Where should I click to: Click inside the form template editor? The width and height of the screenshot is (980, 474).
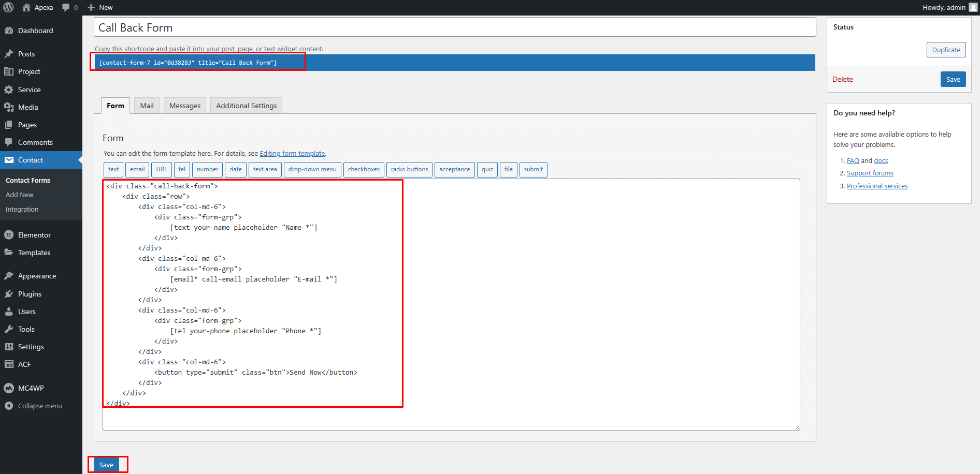pos(451,304)
